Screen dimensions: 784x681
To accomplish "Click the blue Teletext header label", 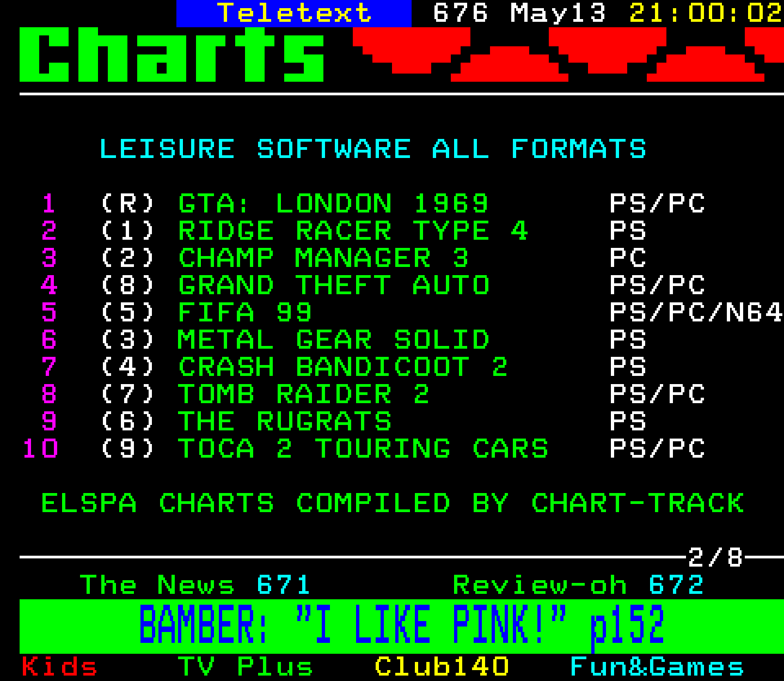I will [294, 13].
